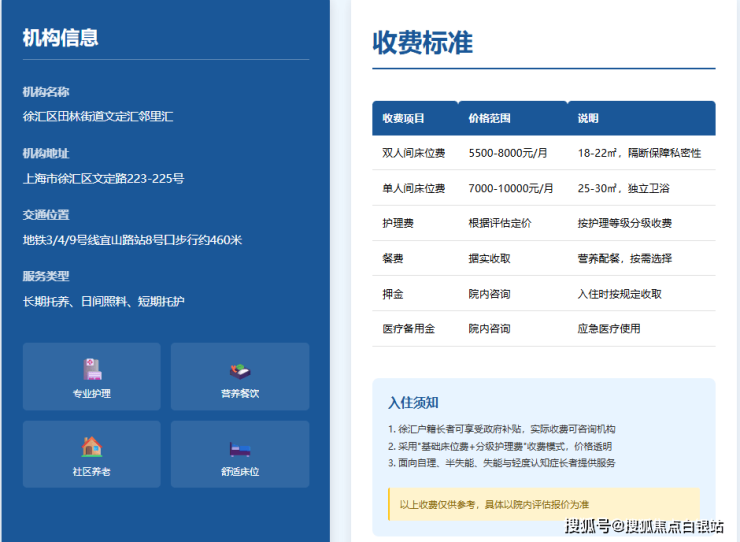Select 18-22㎡，隔断保障私密性 description

(639, 153)
